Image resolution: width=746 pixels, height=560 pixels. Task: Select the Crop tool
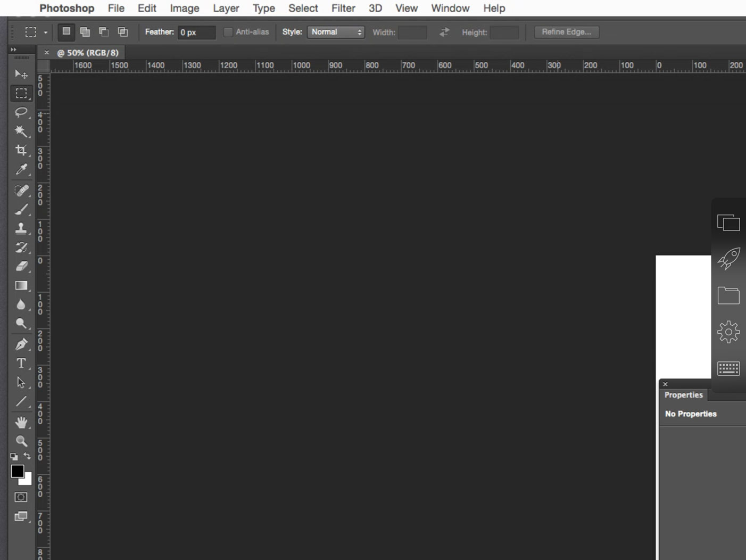[x=21, y=150]
